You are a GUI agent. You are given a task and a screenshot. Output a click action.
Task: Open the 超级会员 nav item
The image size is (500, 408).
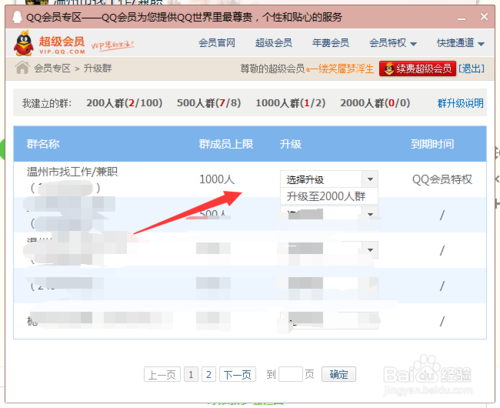(274, 43)
